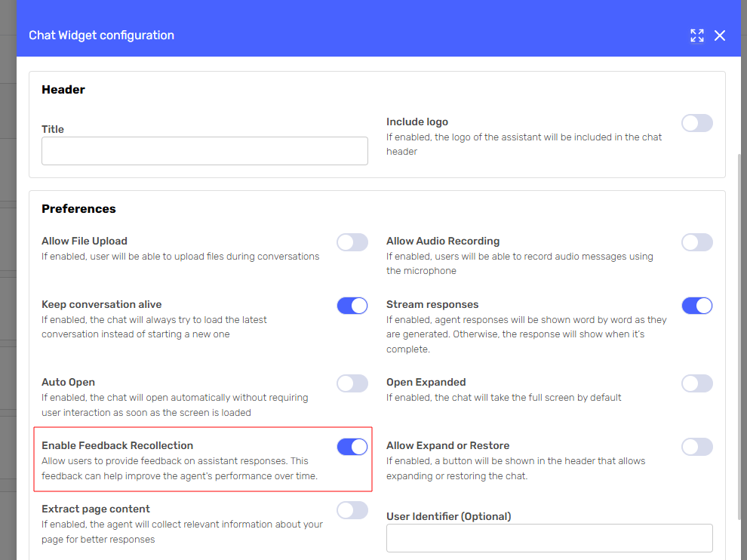Click the Preferences section heading
The image size is (747, 560).
coord(78,209)
